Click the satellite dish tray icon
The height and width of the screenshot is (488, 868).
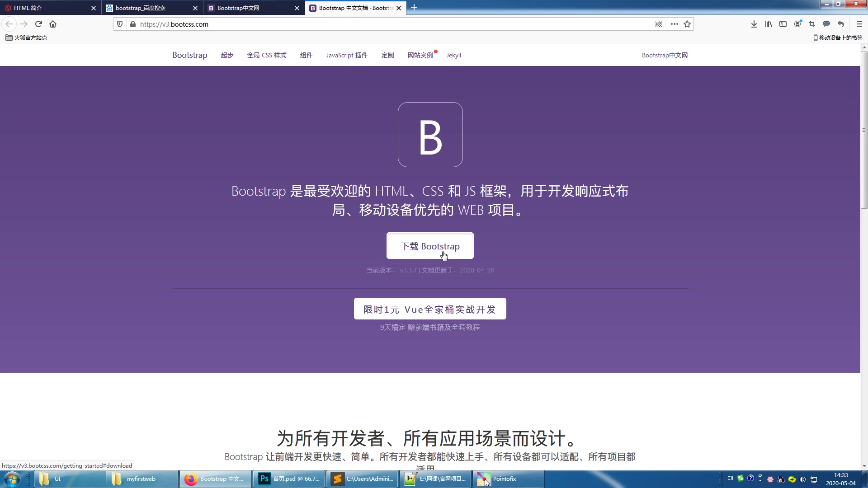coord(781,479)
